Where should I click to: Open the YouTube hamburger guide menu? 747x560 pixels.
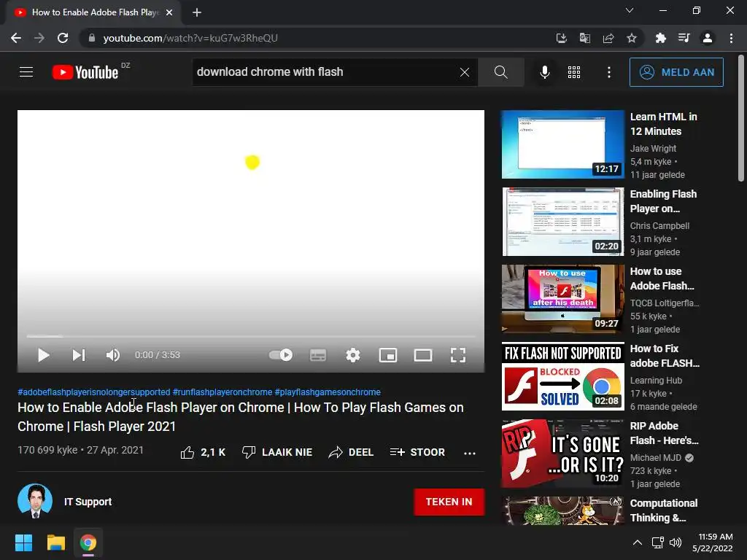[x=26, y=72]
